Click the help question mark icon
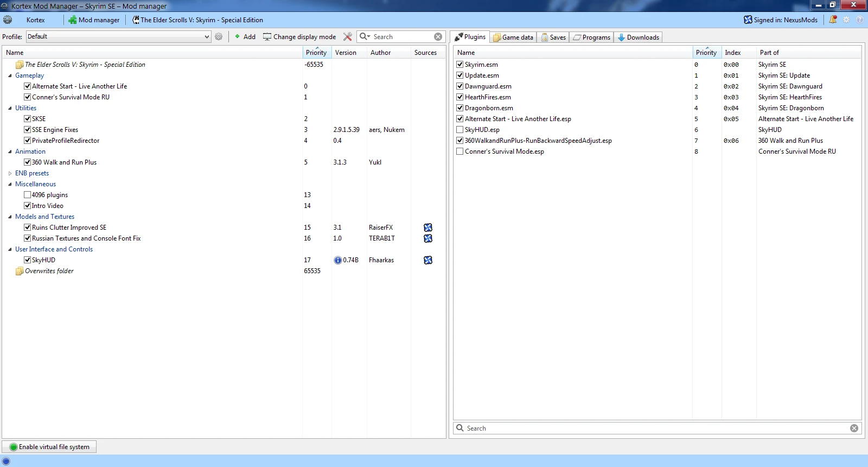The image size is (868, 467). (860, 20)
